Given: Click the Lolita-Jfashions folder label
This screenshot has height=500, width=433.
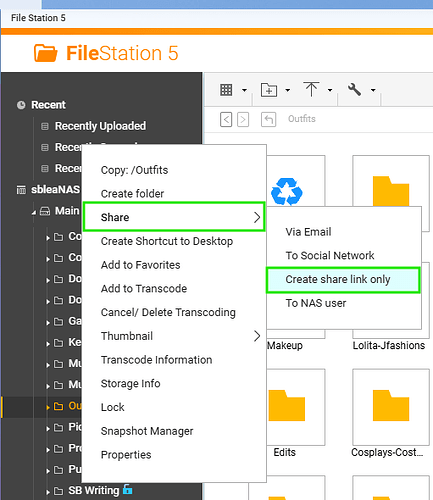Looking at the screenshot, I should [x=389, y=346].
